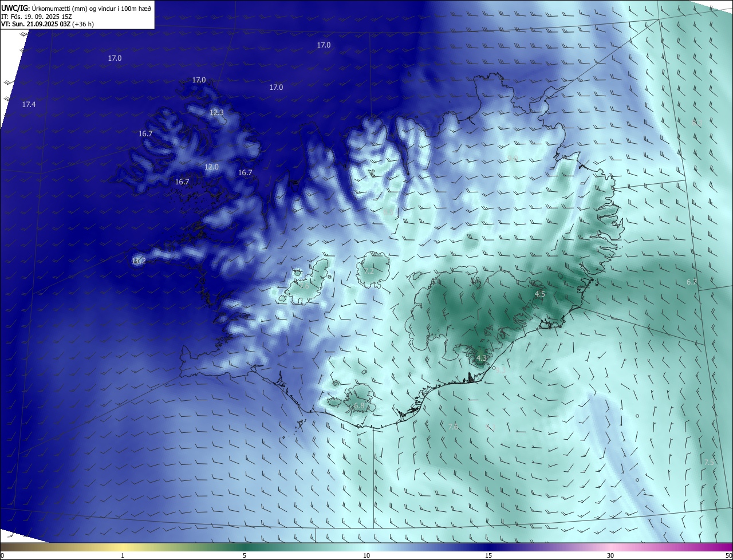Click the 5 tick on the color scale
The width and height of the screenshot is (733, 560).
pyautogui.click(x=245, y=555)
